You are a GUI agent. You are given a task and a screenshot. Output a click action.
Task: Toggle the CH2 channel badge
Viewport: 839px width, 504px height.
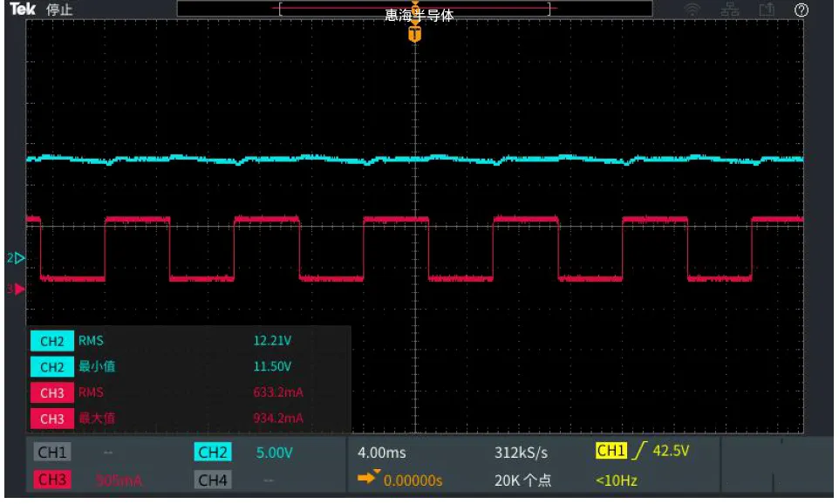point(213,453)
